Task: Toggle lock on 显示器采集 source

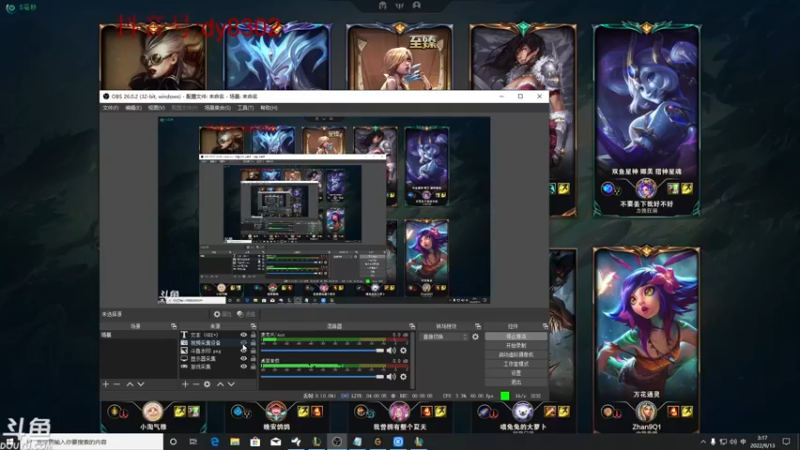Action: tap(253, 359)
